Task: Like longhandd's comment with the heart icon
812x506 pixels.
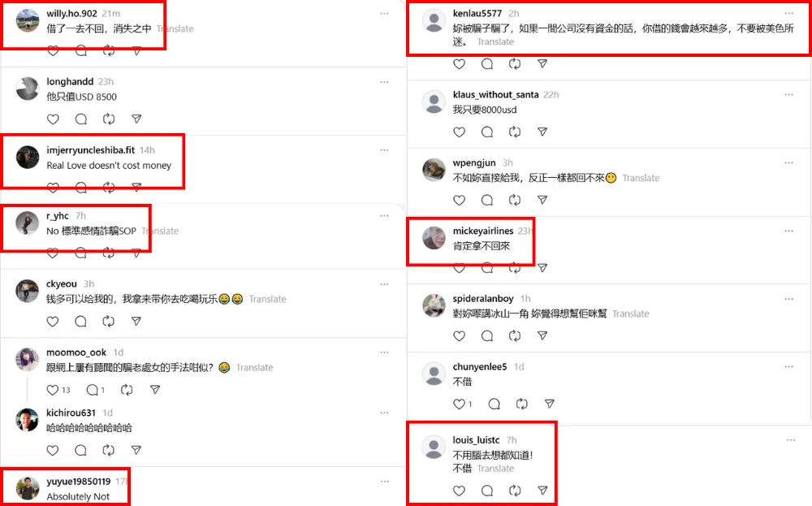Action: pyautogui.click(x=53, y=119)
